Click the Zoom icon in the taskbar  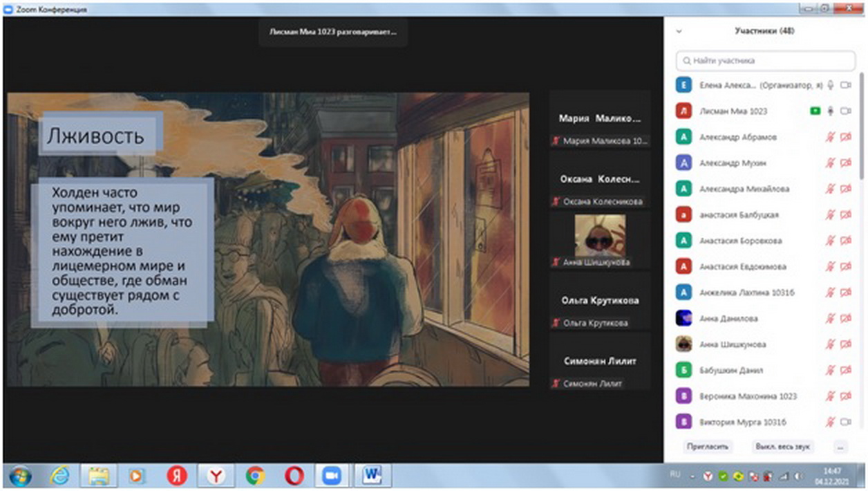(x=333, y=476)
